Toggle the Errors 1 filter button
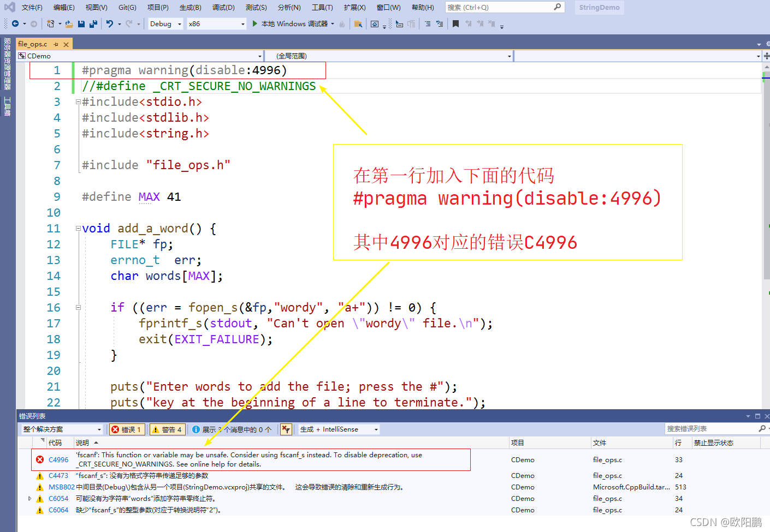Screen dimensions: 770x532 (x=127, y=429)
